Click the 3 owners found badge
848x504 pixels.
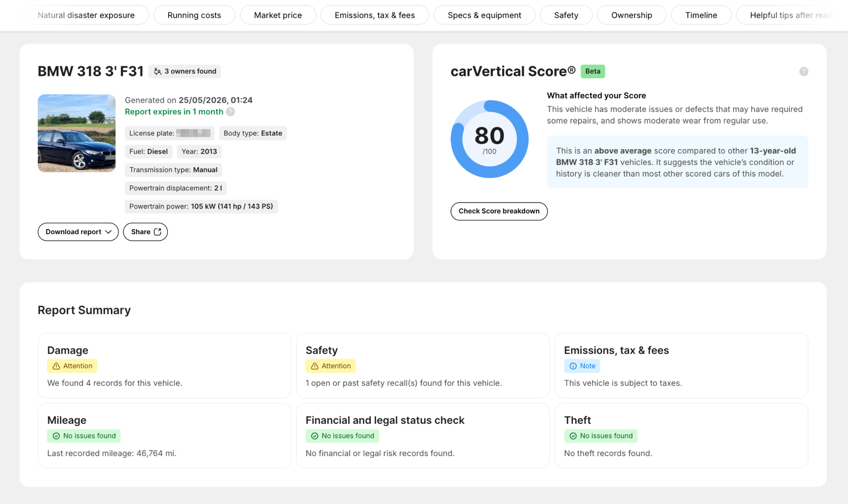pyautogui.click(x=185, y=71)
